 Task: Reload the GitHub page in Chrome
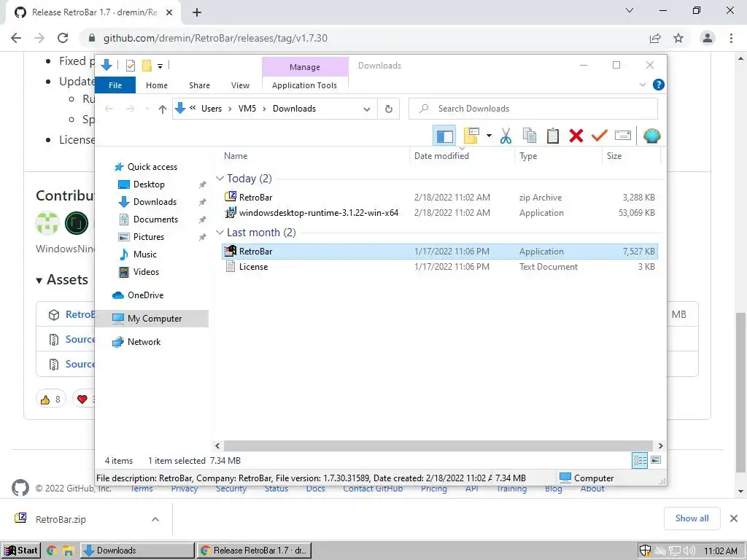tap(63, 38)
